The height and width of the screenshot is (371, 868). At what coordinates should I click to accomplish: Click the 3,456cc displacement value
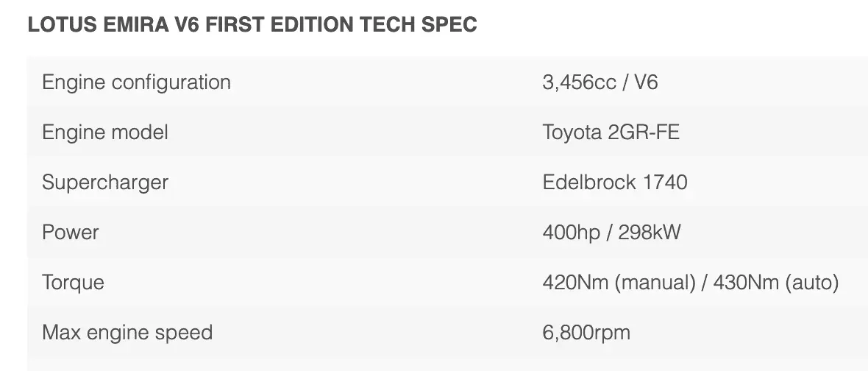pos(579,82)
